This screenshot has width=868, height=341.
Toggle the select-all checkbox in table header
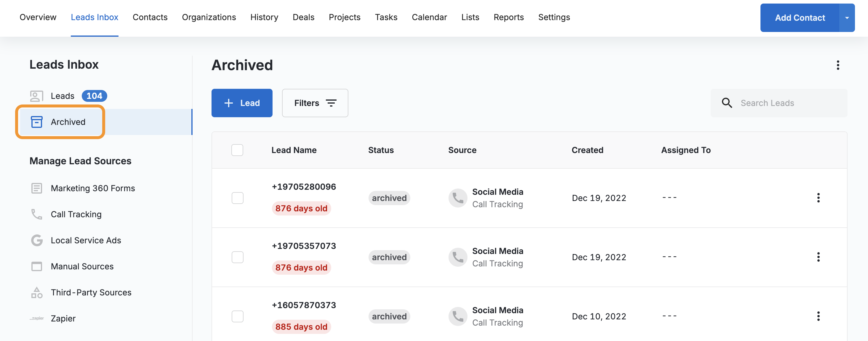237,150
